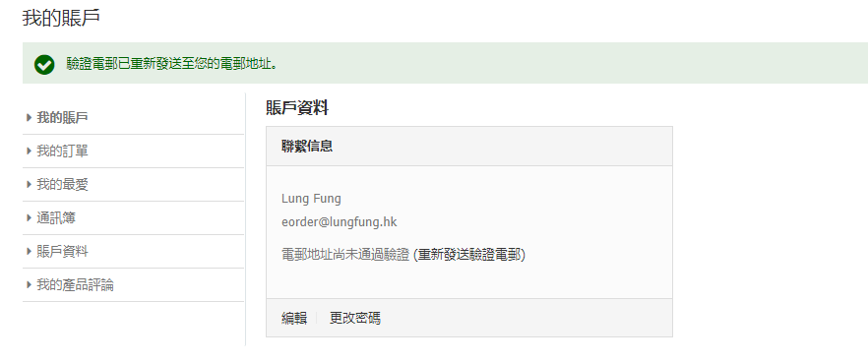Click the arrow beside 我的最愛
868x363 pixels.
pyautogui.click(x=29, y=185)
